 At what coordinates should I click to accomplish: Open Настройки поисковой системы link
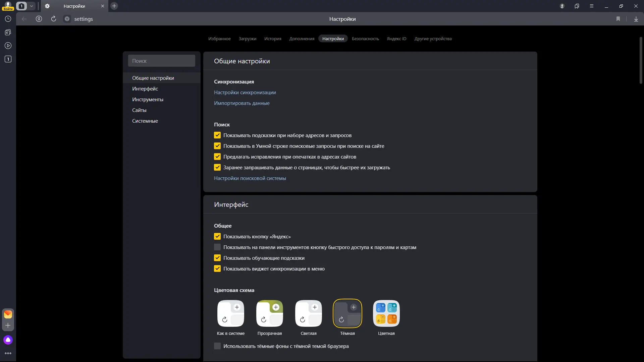[250, 178]
